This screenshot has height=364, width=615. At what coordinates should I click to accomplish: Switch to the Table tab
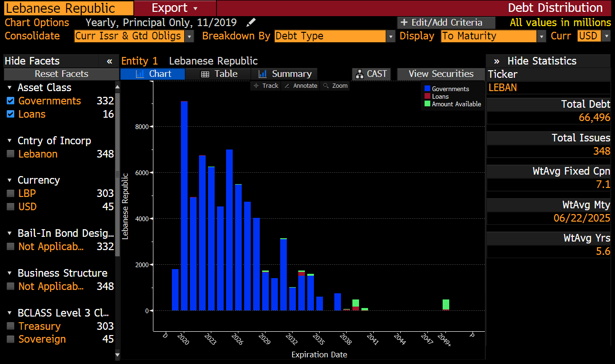[x=218, y=74]
